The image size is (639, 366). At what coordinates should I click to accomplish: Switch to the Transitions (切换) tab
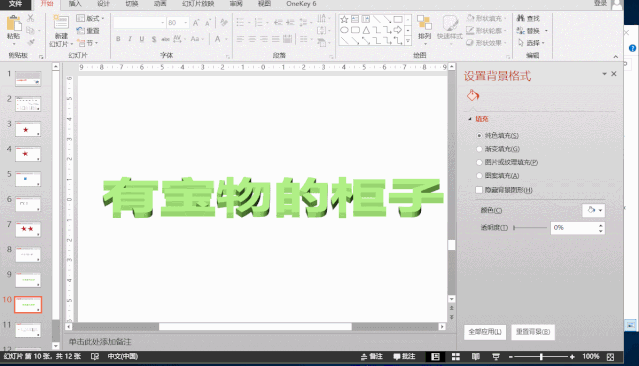click(132, 4)
